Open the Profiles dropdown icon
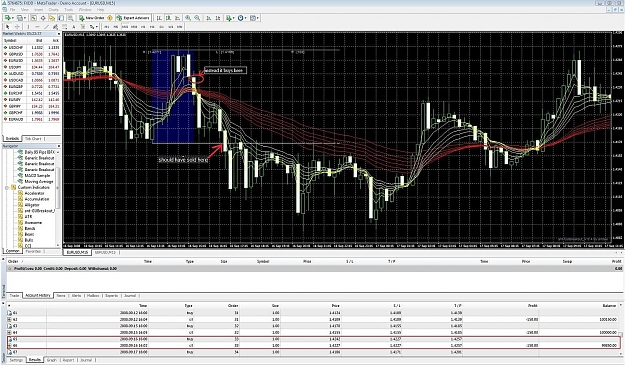Viewport: 625px width, 365px height. (21, 18)
